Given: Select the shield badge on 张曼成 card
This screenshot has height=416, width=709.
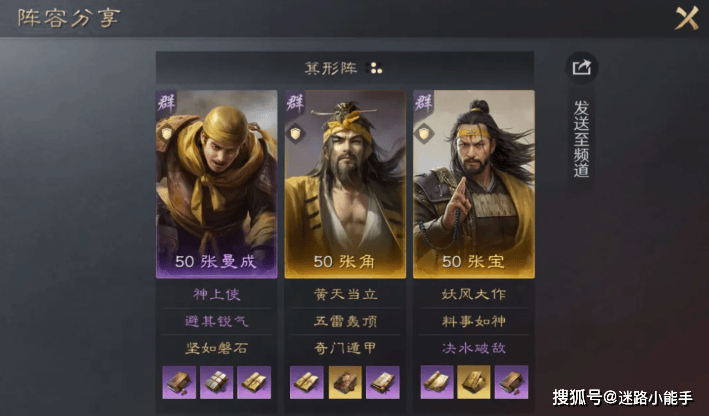Looking at the screenshot, I should point(167,133).
